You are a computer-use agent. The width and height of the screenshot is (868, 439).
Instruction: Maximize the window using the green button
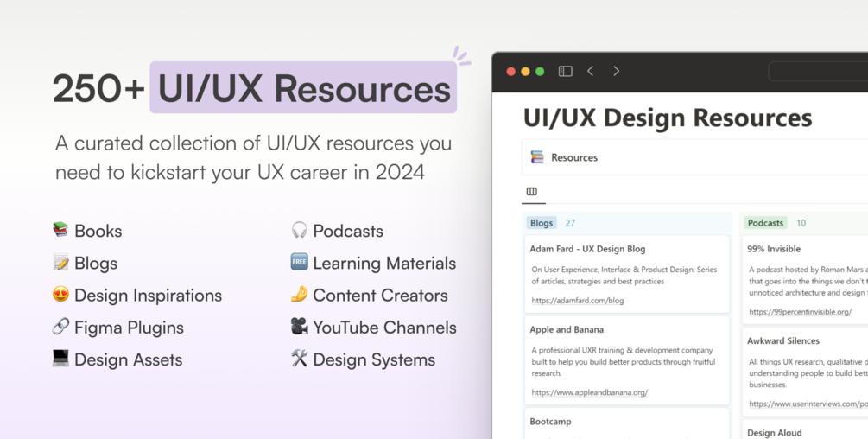(540, 72)
